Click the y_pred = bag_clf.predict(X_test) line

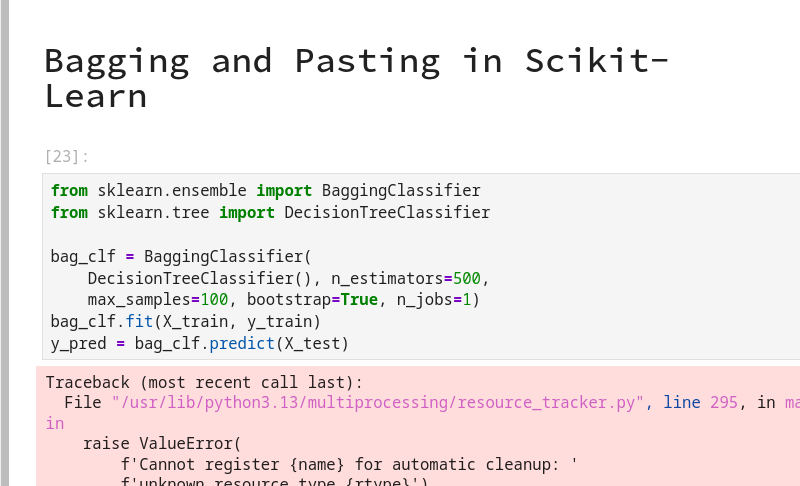[x=199, y=344]
